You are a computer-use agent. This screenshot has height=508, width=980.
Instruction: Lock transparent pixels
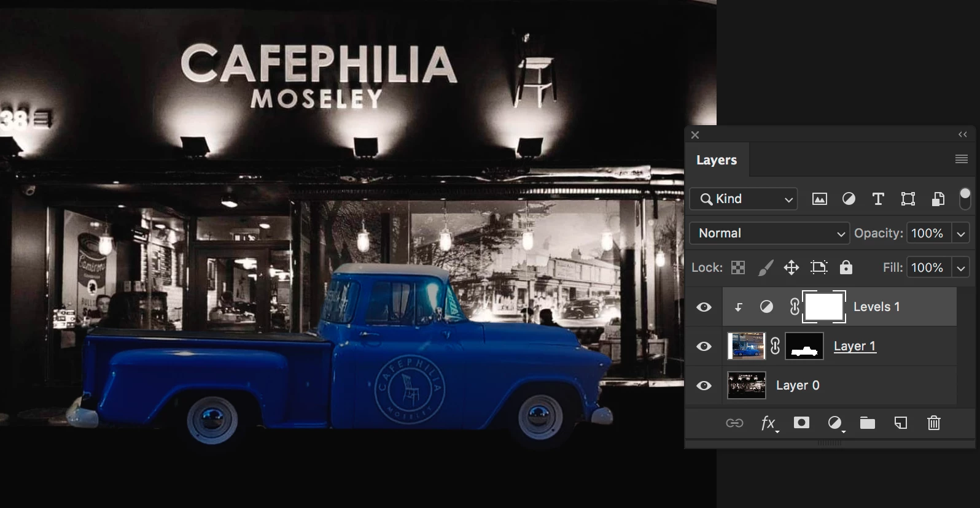[x=738, y=267]
